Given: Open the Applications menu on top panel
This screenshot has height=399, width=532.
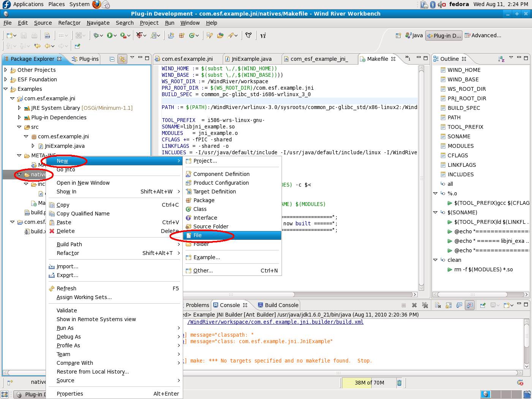Looking at the screenshot, I should pos(28,4).
